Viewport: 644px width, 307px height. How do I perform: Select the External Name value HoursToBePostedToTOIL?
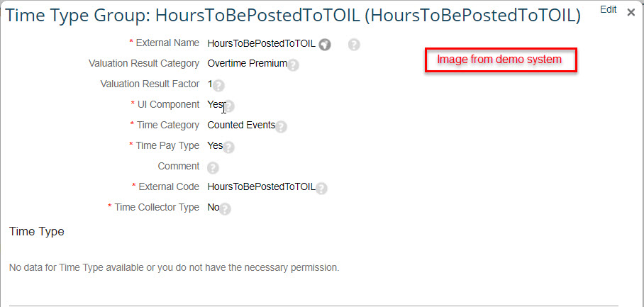tap(262, 43)
